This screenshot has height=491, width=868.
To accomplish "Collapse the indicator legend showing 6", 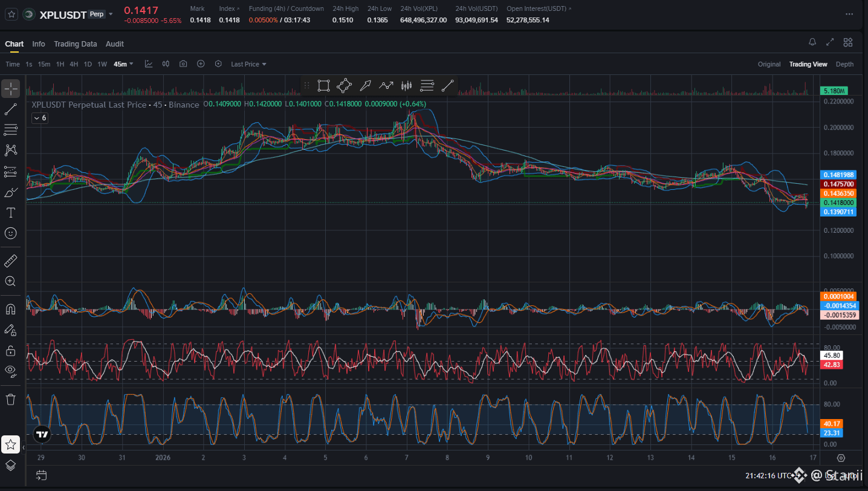I will 40,118.
